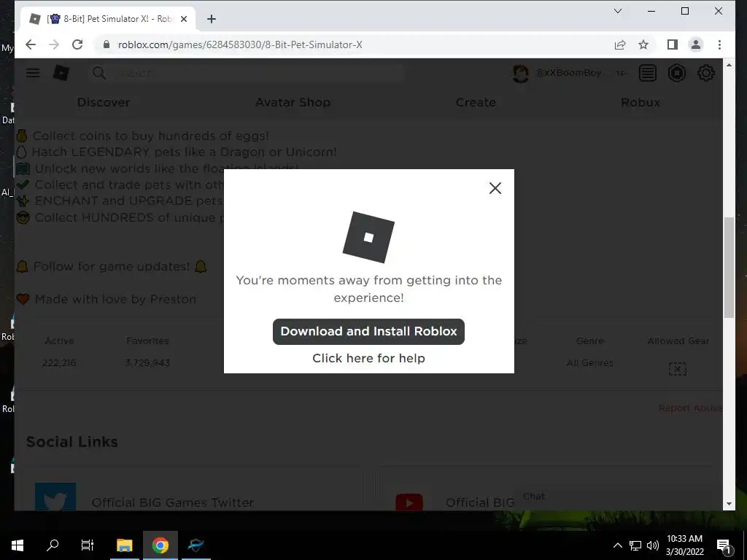Click the Active count 222,216
The width and height of the screenshot is (747, 560).
point(59,363)
